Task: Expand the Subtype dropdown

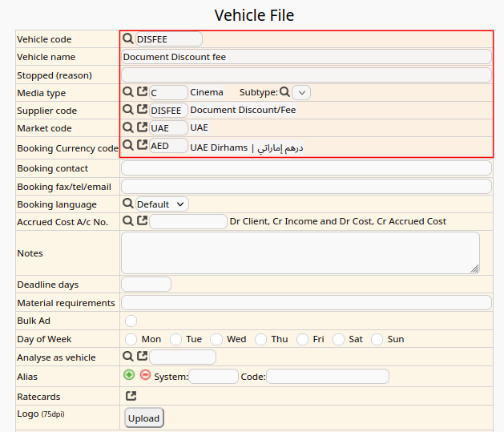Action: click(301, 92)
